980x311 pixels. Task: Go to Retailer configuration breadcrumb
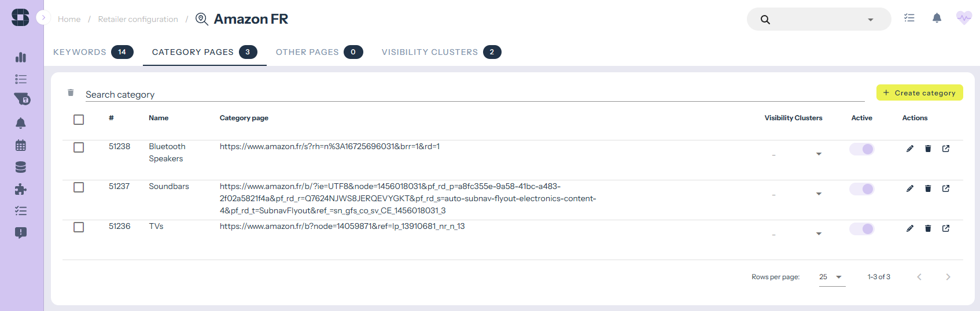click(x=138, y=19)
